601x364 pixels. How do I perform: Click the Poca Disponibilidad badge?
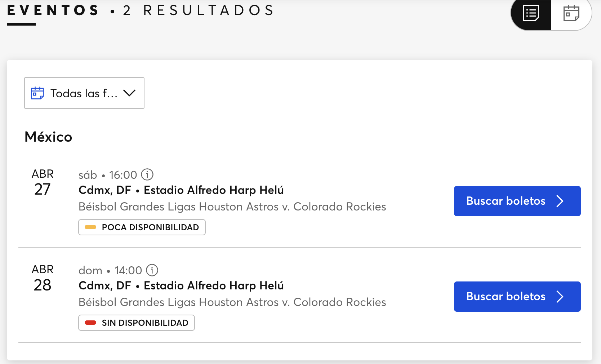coord(142,227)
